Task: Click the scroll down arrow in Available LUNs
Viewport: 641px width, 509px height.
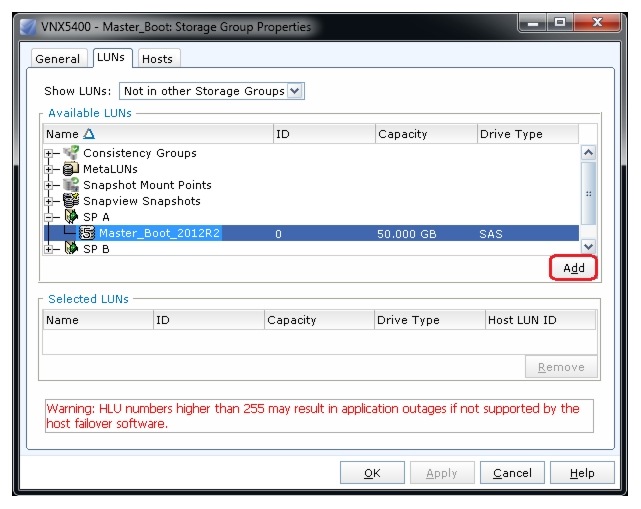Action: point(588,246)
